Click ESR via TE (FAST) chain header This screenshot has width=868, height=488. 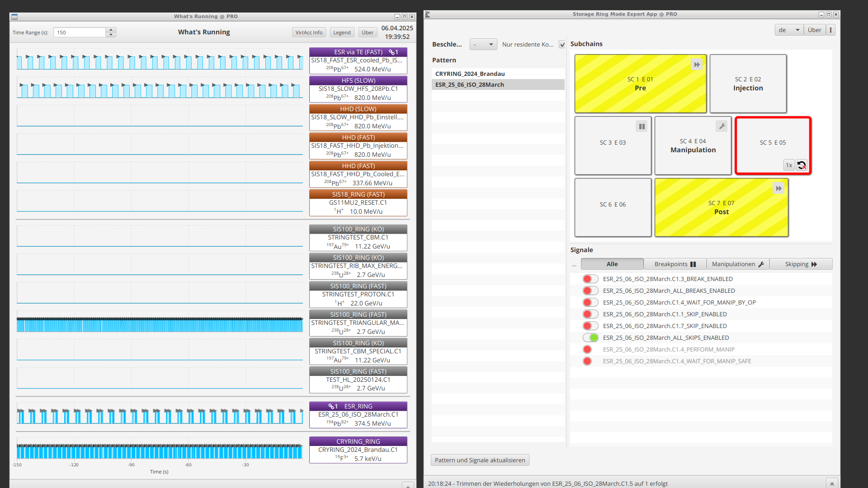tap(358, 52)
